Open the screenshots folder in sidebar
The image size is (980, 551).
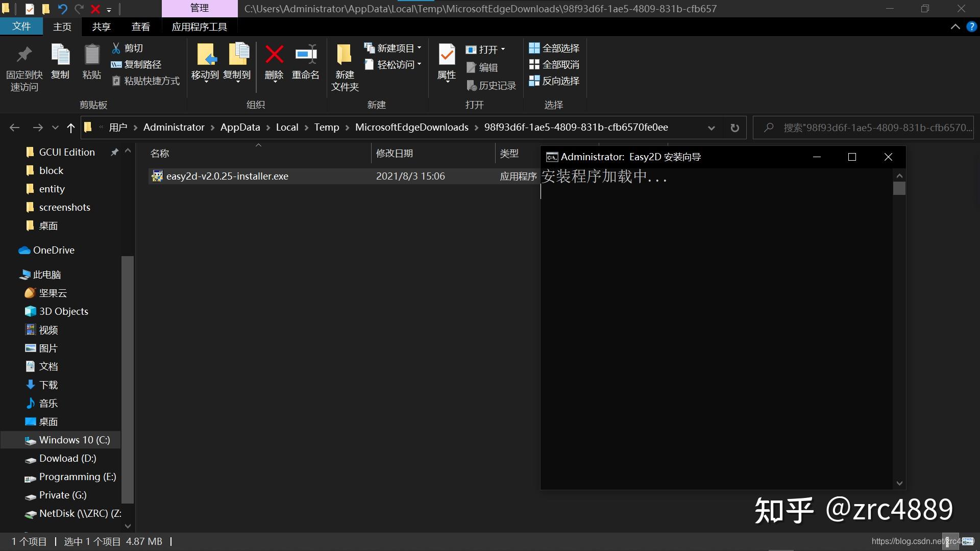coord(65,207)
